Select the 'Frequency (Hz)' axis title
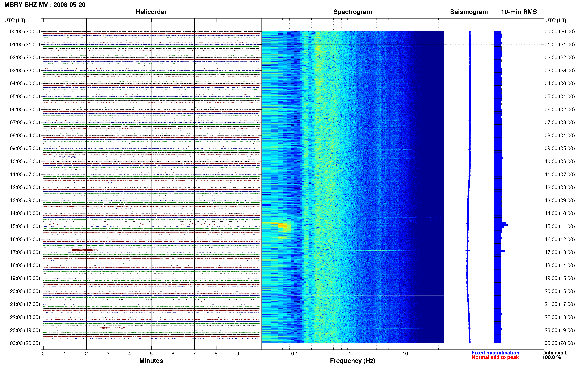This screenshot has height=368, width=588. (x=352, y=361)
